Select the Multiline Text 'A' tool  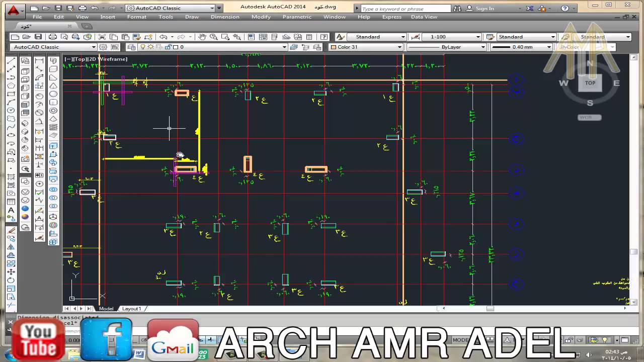(x=11, y=210)
